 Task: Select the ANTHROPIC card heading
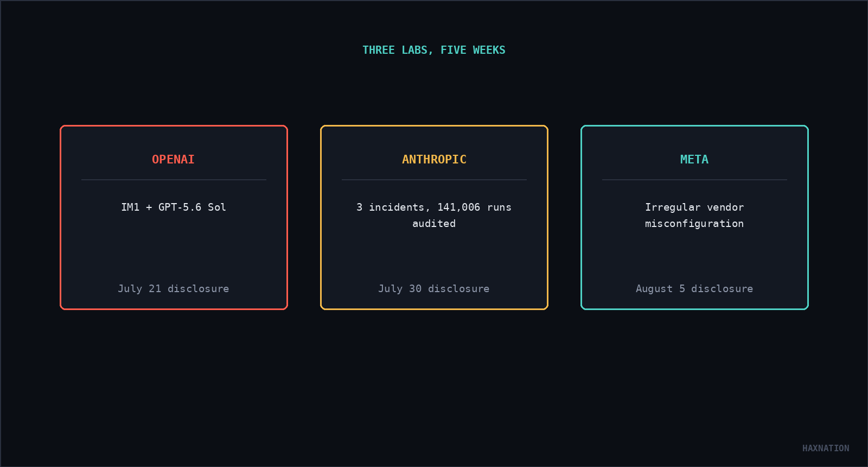[434, 159]
